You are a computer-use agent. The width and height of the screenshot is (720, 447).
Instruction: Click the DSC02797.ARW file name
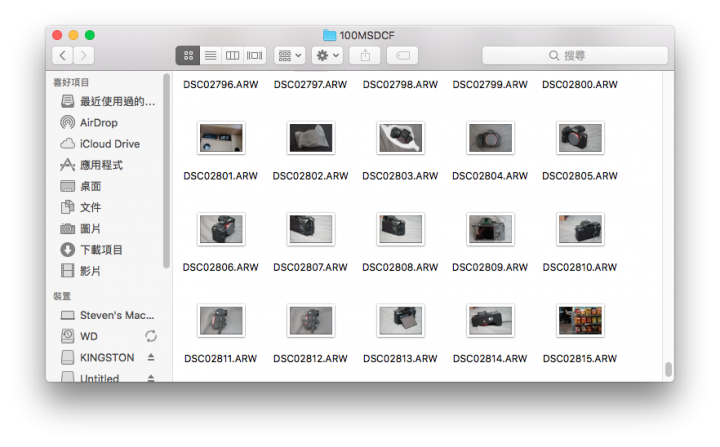tap(310, 85)
